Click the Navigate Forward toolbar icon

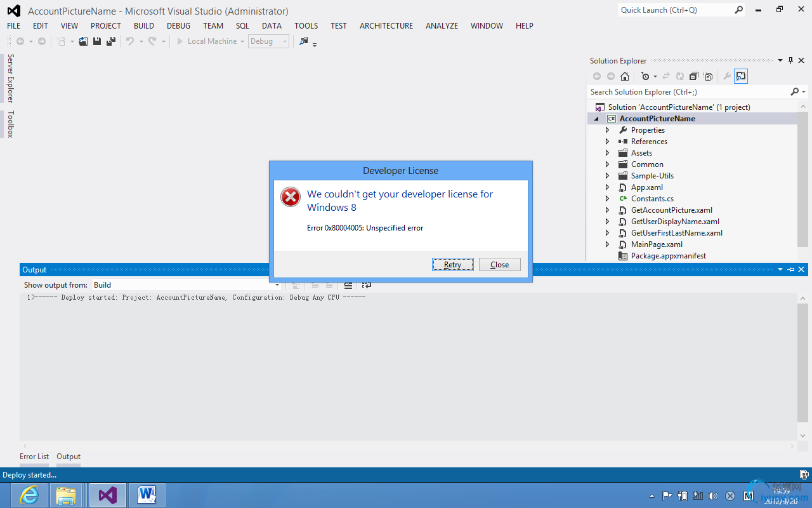pos(42,41)
